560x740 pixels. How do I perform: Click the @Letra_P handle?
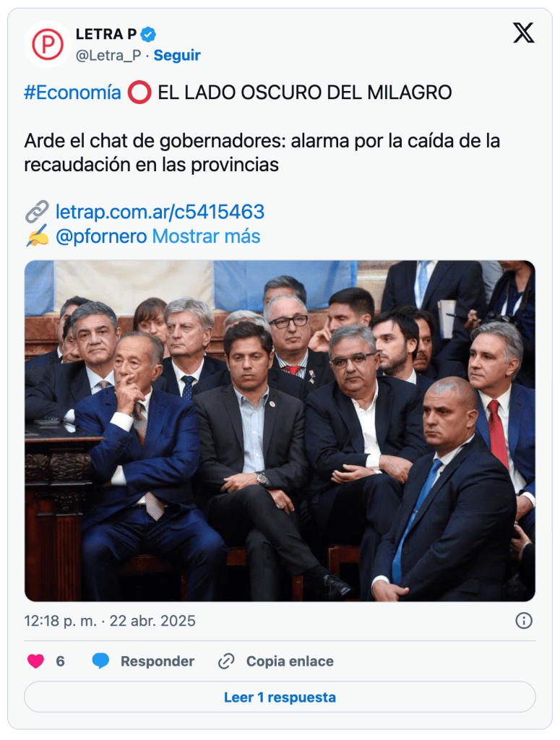(x=108, y=55)
